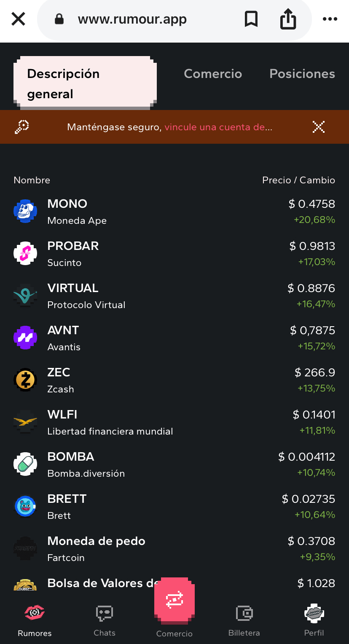Tap the browser bookmark icon
The width and height of the screenshot is (349, 644).
(251, 19)
